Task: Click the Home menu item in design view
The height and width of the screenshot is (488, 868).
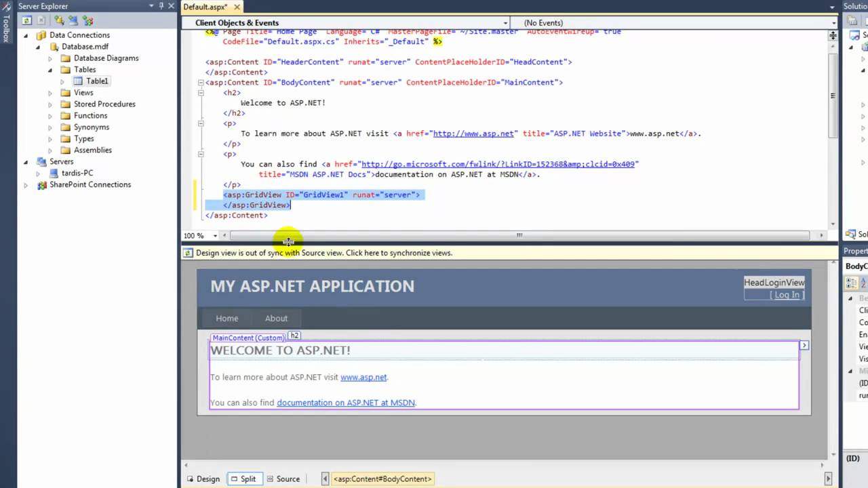Action: (x=227, y=319)
